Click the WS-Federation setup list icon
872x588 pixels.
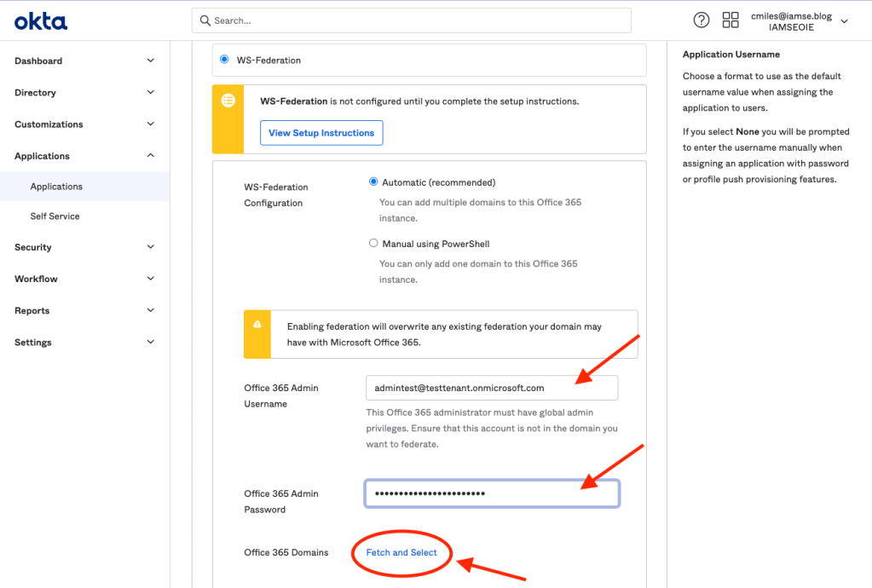(228, 101)
